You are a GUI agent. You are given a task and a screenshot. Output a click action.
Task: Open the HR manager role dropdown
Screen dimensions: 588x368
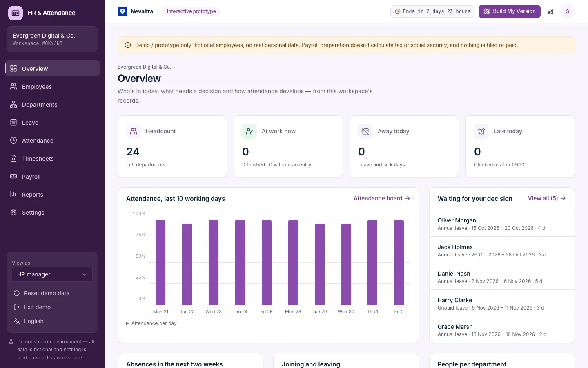click(52, 274)
